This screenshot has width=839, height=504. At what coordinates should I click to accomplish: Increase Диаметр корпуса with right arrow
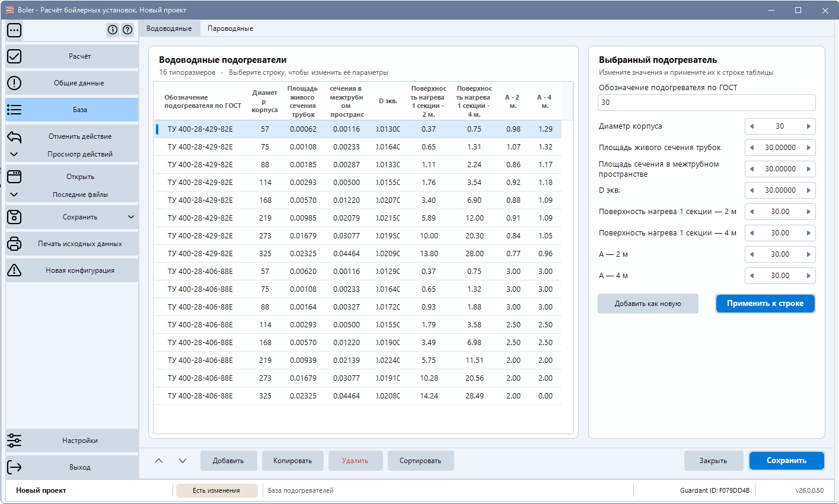808,126
